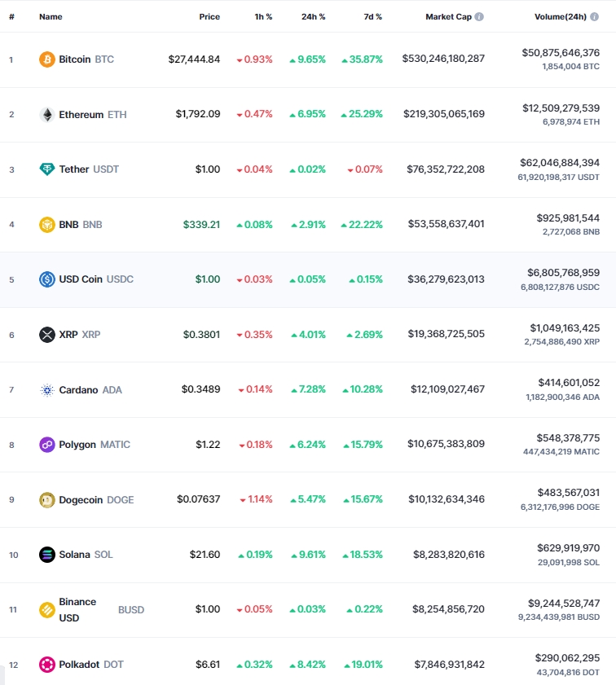Click the BNB yellow logo icon
This screenshot has width=616, height=685.
pos(46,225)
